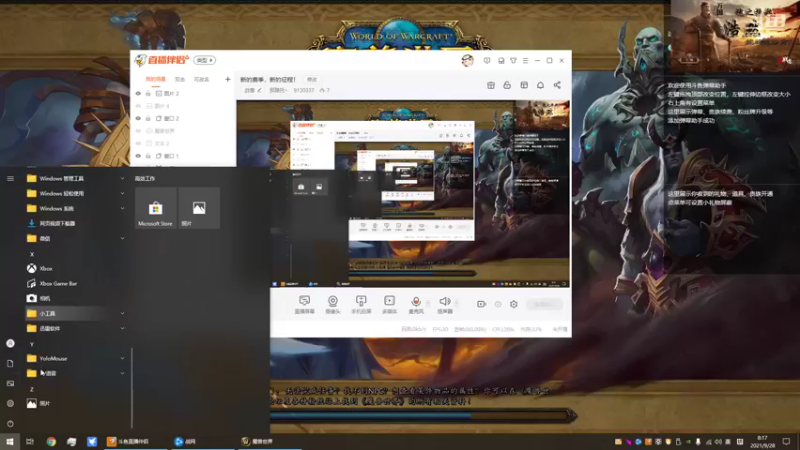800x450 pixels.
Task: Open the download app entry under Windows 系统 in Start menu
Action: click(x=76, y=223)
